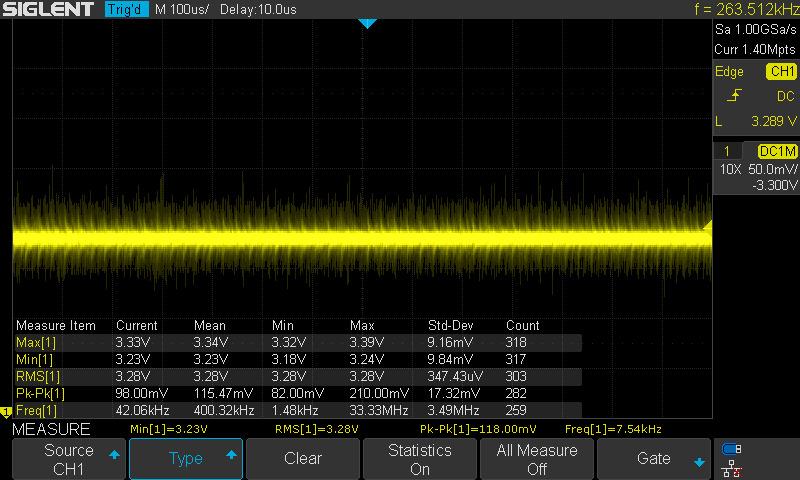Click the Mean column header
800x480 pixels.
(210, 325)
